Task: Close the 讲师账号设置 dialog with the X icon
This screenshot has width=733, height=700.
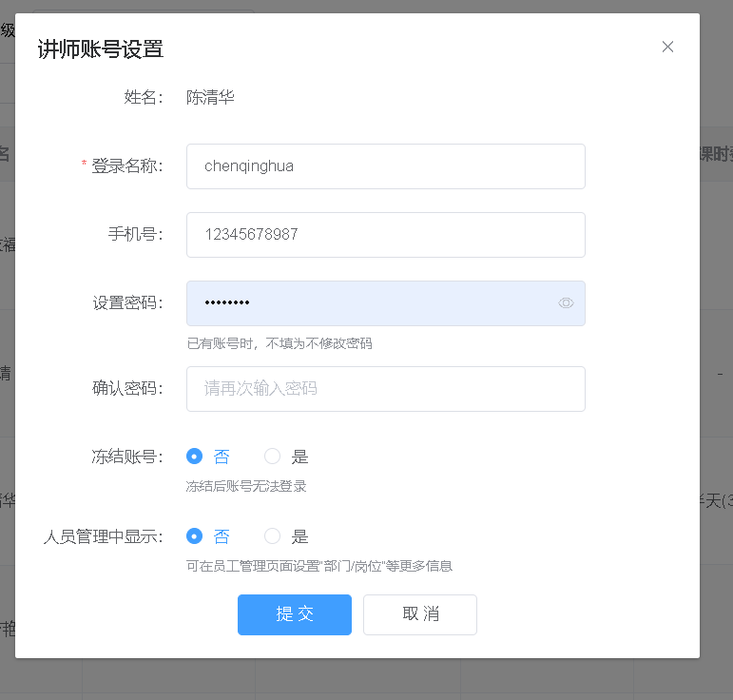Action: 667,47
